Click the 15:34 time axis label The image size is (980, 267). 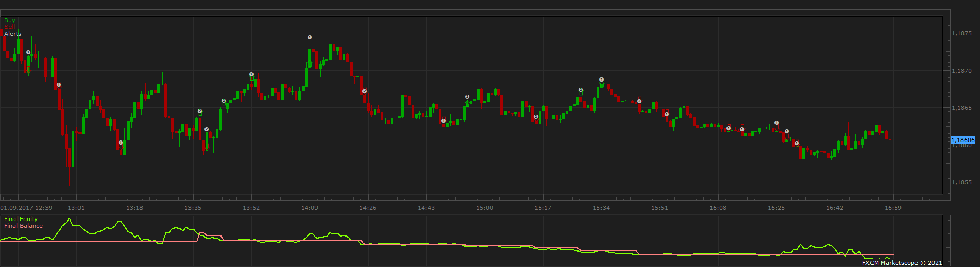tap(601, 208)
